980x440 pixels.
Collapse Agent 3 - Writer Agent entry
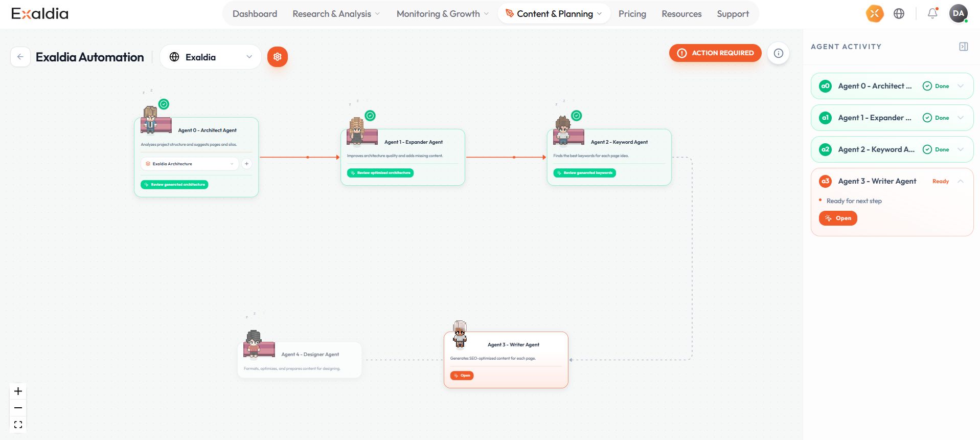coord(961,181)
